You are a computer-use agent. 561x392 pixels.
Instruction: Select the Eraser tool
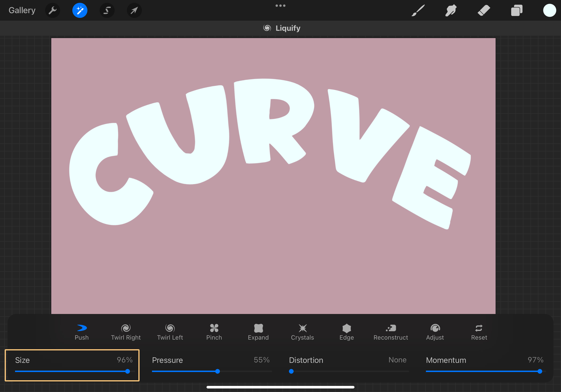point(484,10)
